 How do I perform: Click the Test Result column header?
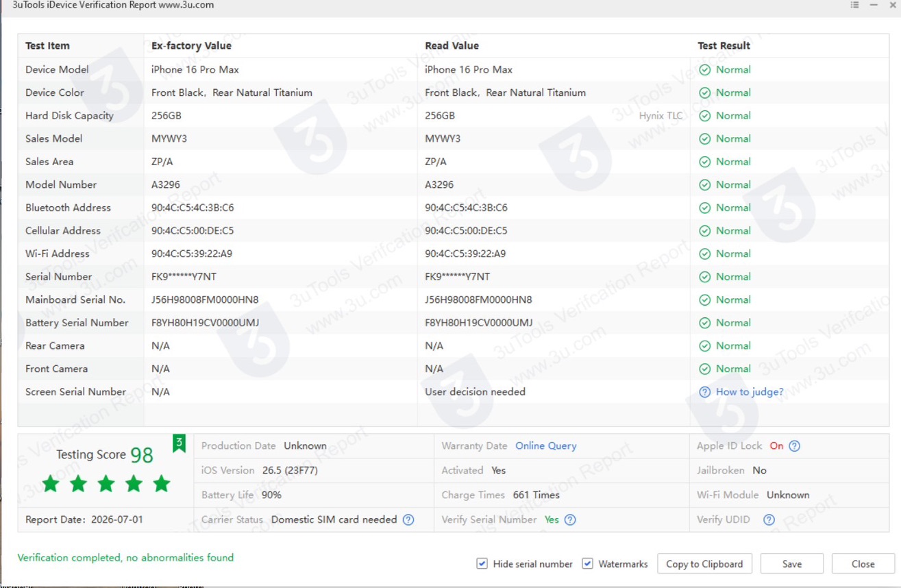point(724,46)
